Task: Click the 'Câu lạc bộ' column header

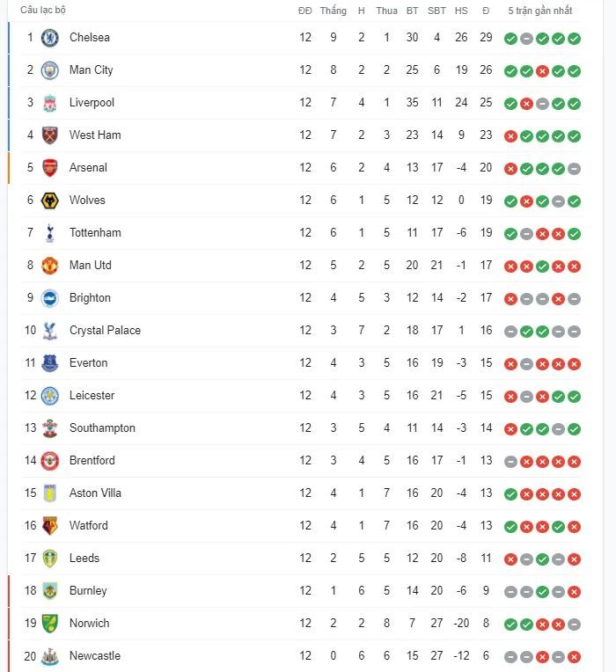Action: click(43, 11)
